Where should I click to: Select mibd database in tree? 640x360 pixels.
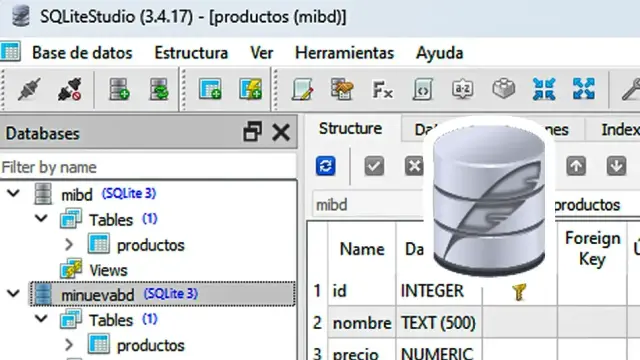tap(76, 195)
